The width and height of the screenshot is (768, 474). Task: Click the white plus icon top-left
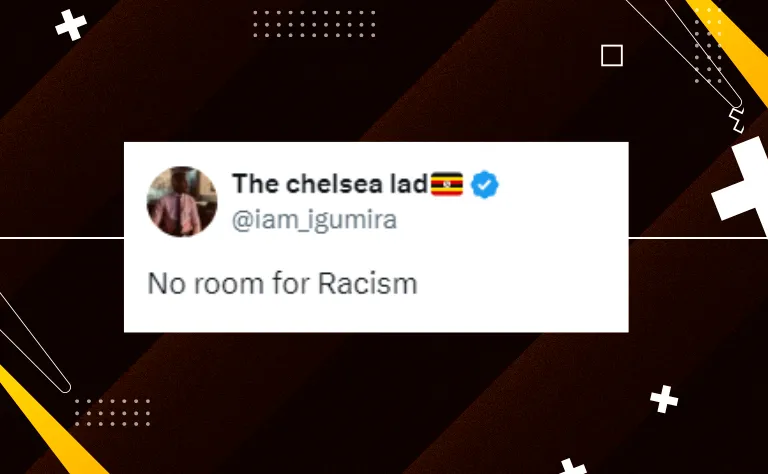pyautogui.click(x=71, y=25)
